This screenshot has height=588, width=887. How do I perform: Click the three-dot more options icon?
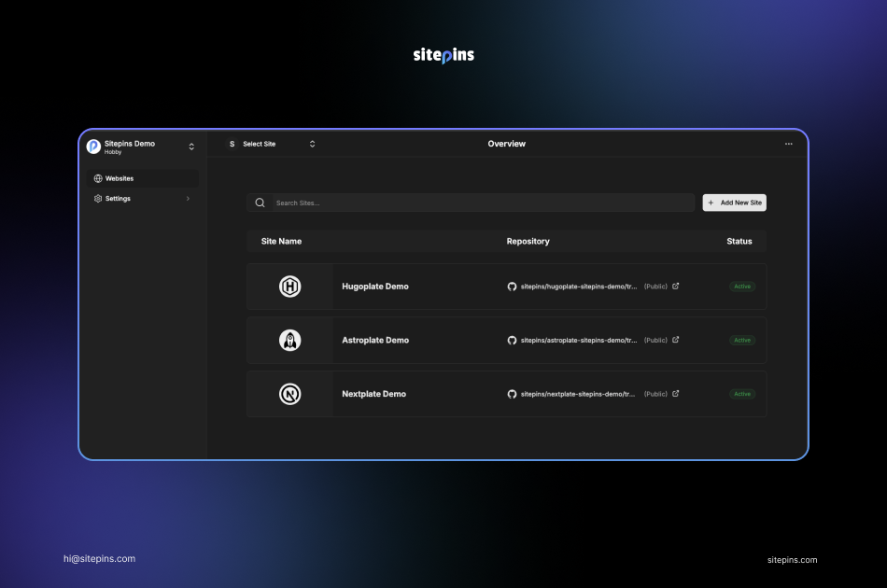pyautogui.click(x=788, y=145)
